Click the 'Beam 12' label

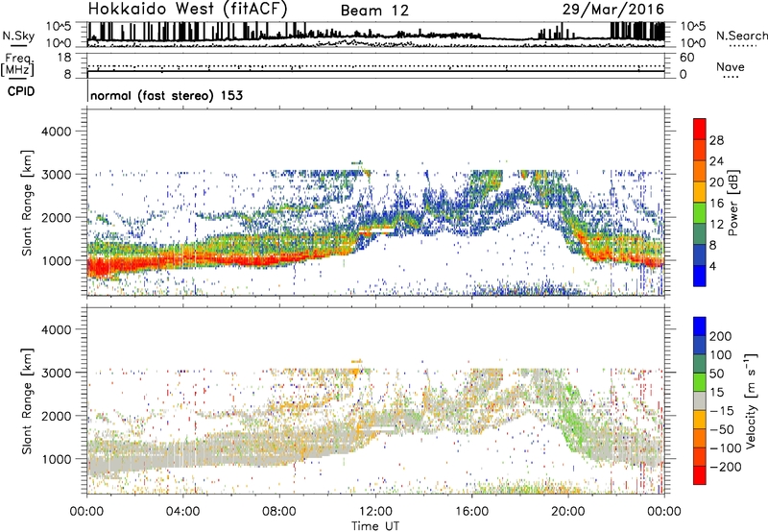point(374,11)
